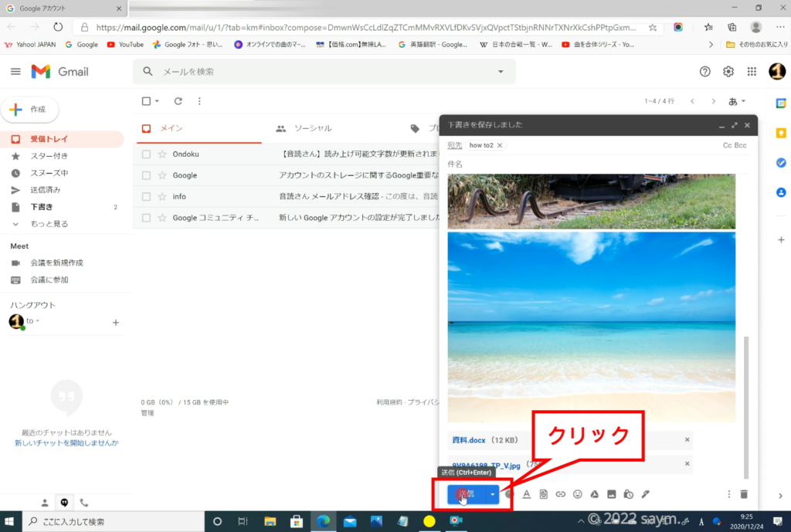This screenshot has height=532, width=791.
Task: Expand もっと見る in the left sidebar
Action: [49, 224]
